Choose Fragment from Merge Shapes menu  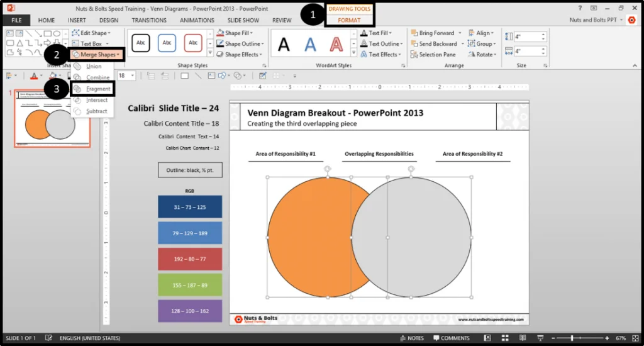click(x=92, y=89)
